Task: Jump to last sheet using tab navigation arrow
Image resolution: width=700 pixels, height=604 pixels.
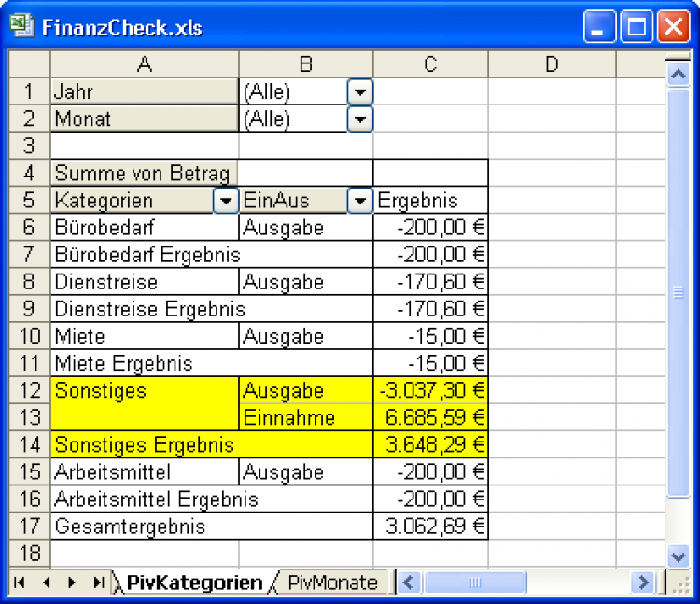Action: [98, 583]
